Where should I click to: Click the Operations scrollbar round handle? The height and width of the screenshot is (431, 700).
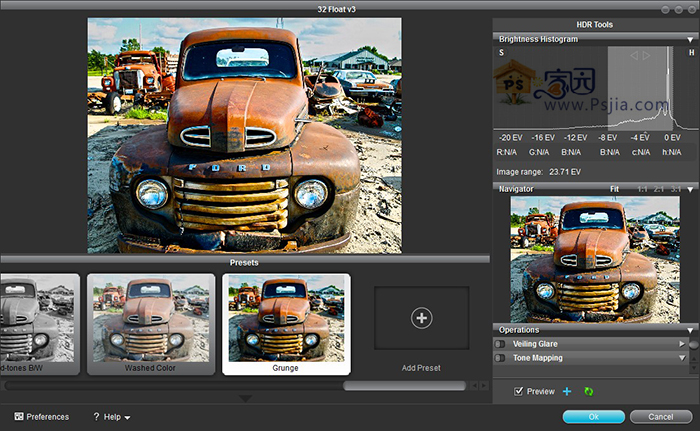pyautogui.click(x=694, y=345)
